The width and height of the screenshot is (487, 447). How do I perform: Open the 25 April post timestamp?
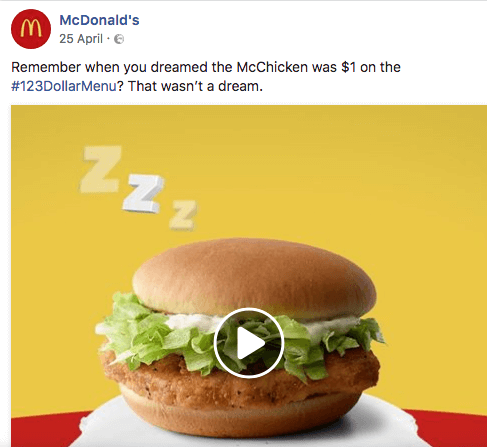[81, 39]
